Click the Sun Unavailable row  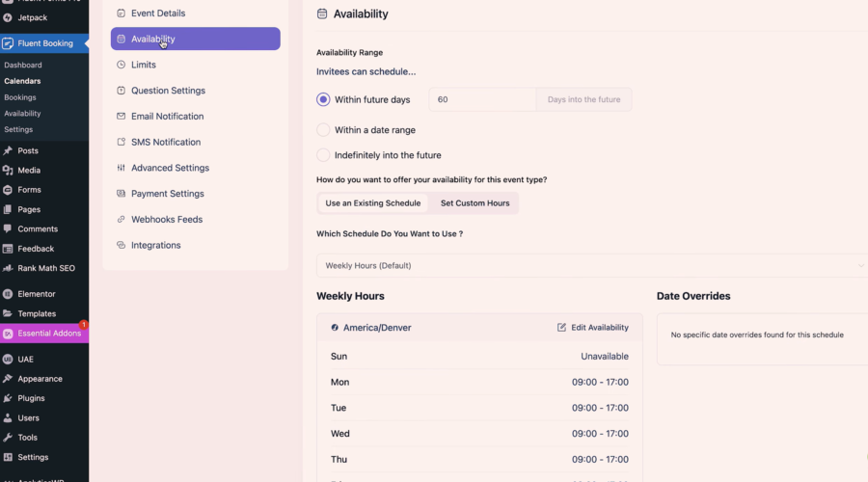point(479,357)
